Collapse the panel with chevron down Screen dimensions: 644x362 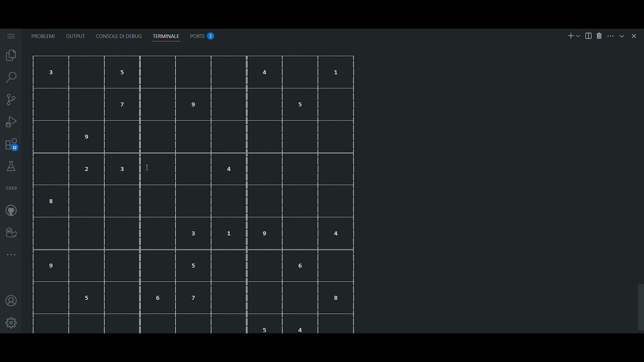point(622,36)
